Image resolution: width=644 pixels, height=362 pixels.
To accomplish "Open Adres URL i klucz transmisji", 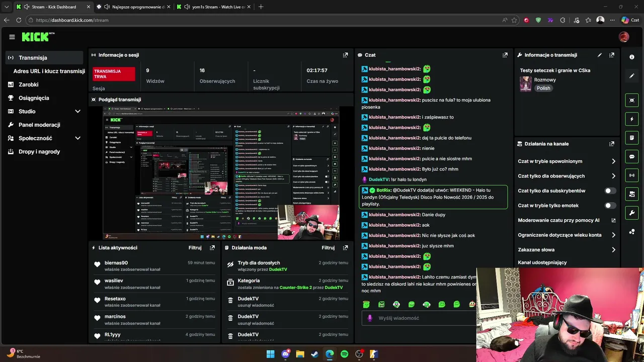I will 49,71.
